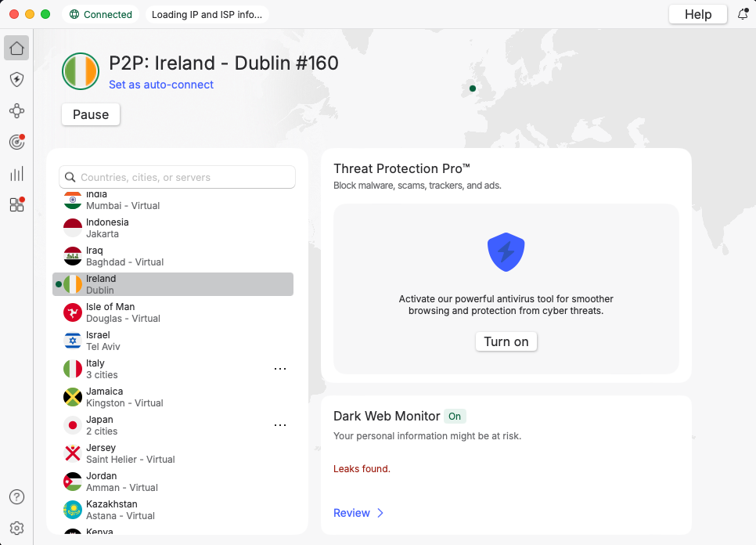
Task: Select Jamaica Kingston - Virtual row
Action: 173,397
